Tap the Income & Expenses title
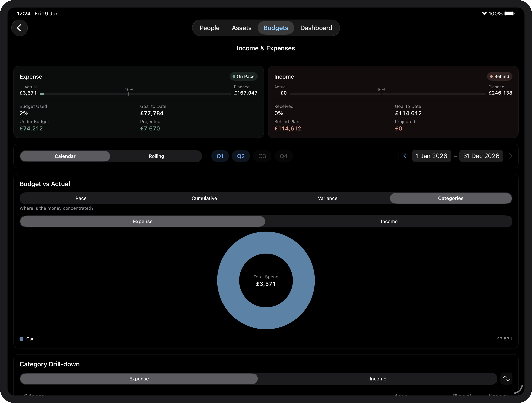Image resolution: width=532 pixels, height=403 pixels. (266, 48)
